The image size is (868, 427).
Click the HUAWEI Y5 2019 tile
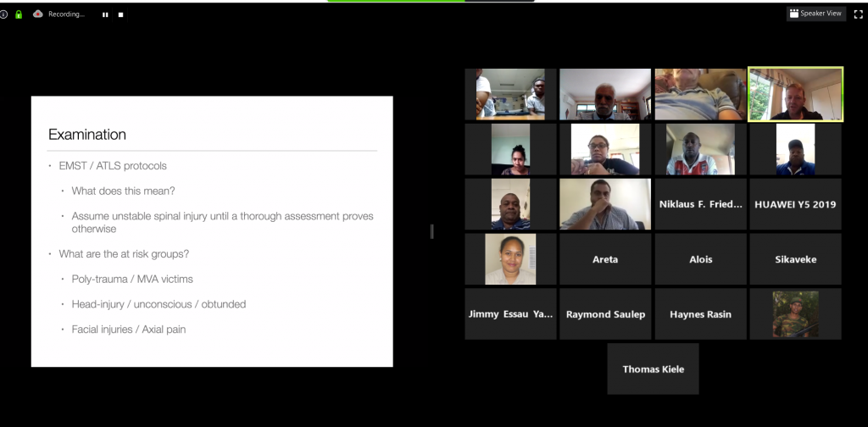pyautogui.click(x=795, y=204)
